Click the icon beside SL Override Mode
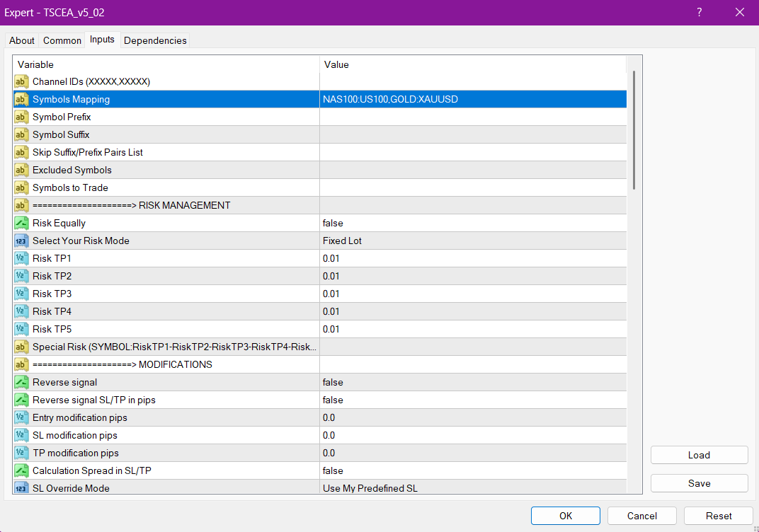 [x=21, y=487]
